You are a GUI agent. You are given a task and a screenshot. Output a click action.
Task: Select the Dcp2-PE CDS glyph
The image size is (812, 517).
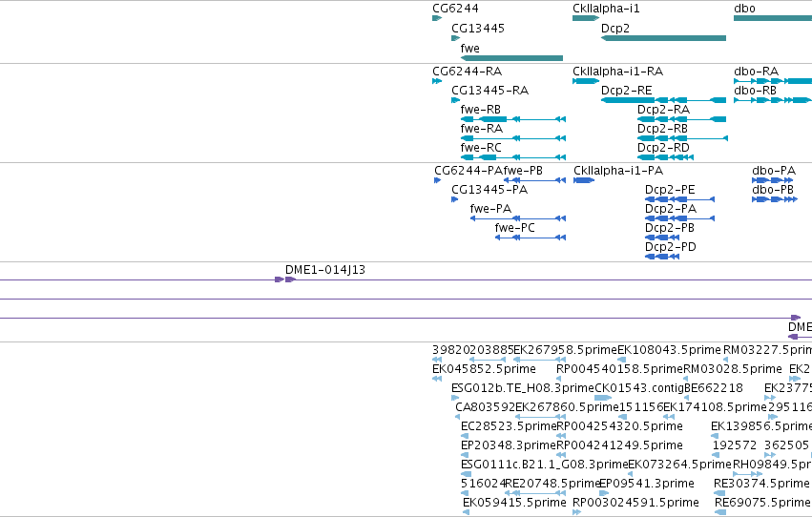(680, 199)
